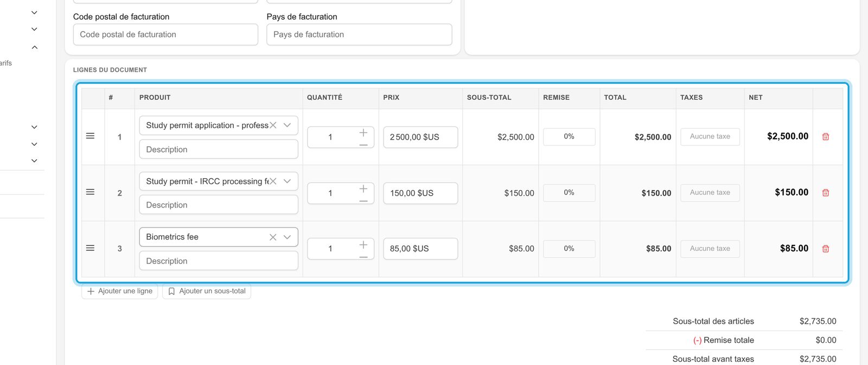
Task: Increase quantity for Biometrics fee line
Action: pos(363,244)
